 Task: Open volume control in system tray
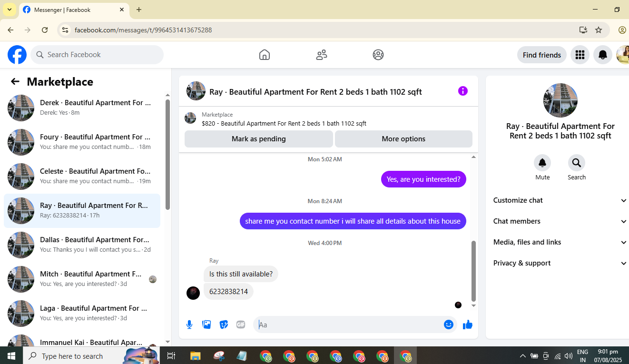click(x=569, y=356)
